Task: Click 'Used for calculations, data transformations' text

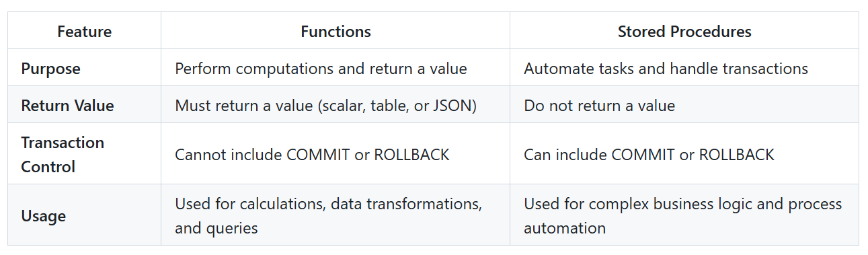Action: (328, 204)
